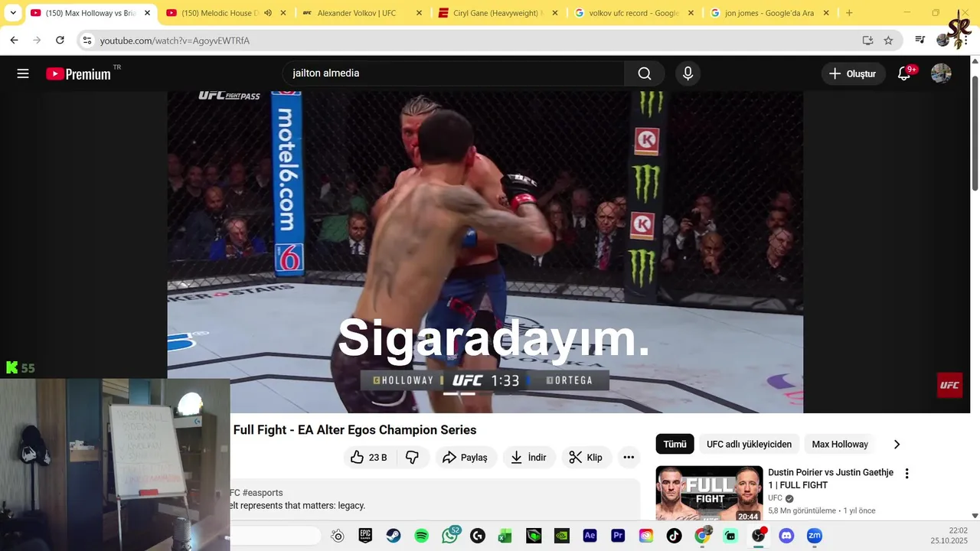Open TikTok from the taskbar
Viewport: 980px width, 551px height.
[x=674, y=536]
